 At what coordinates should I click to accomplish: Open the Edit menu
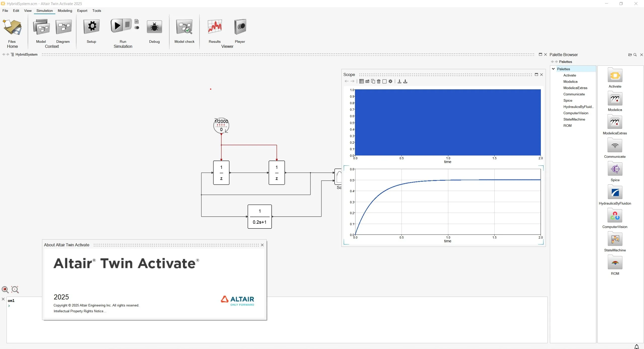(16, 11)
